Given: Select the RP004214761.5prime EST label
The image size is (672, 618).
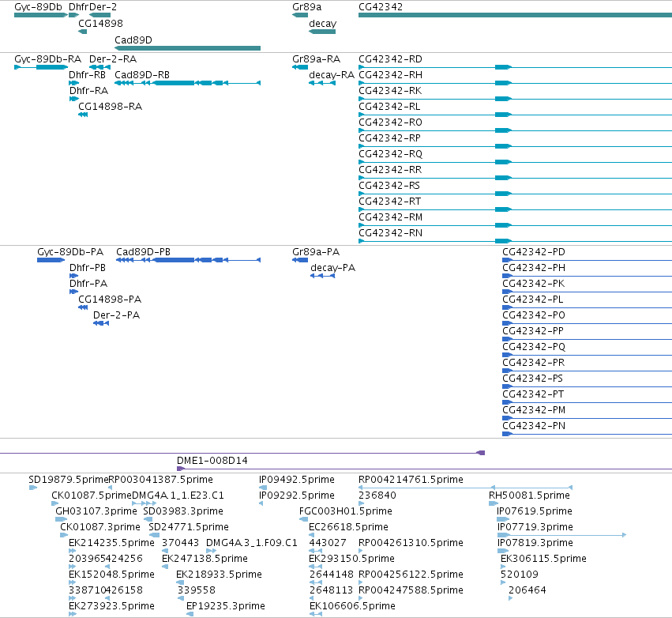Looking at the screenshot, I should pyautogui.click(x=411, y=480).
